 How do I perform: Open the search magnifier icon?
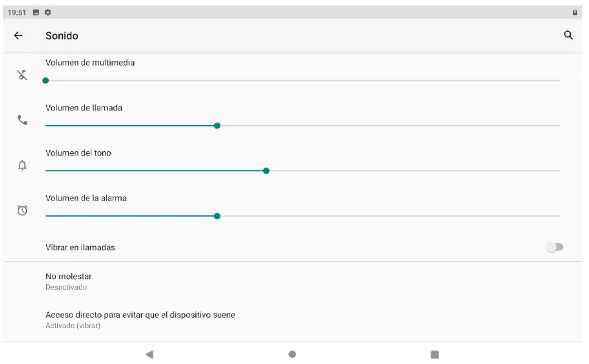click(x=568, y=35)
